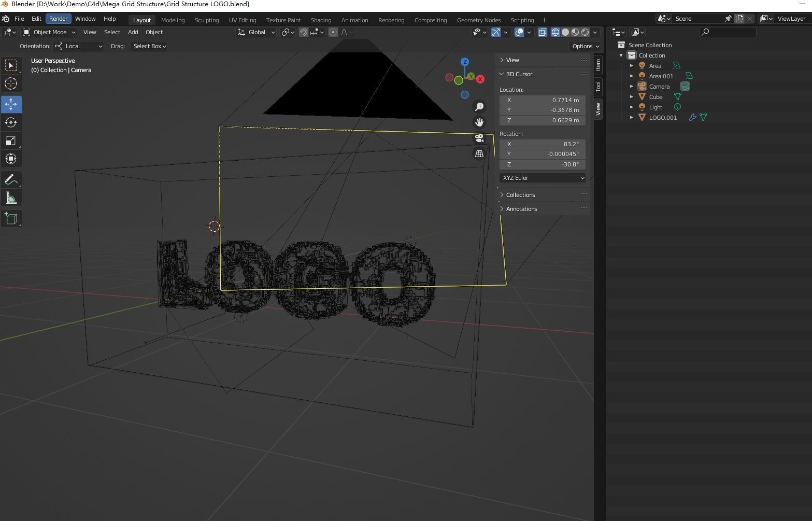Screen dimensions: 812x521
Task: Activate the 3D Cursor tool
Action: coord(11,83)
